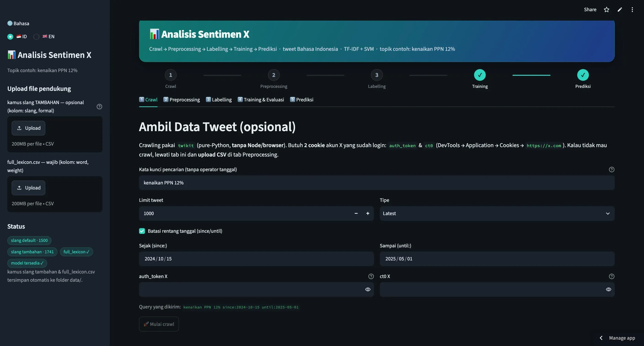
Task: Switch to the Labelling tab
Action: [219, 100]
